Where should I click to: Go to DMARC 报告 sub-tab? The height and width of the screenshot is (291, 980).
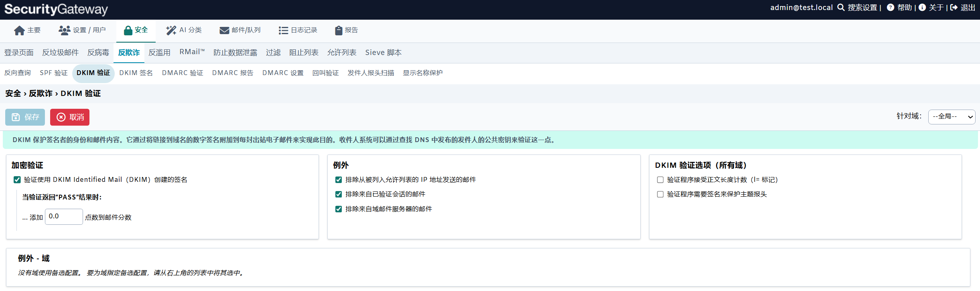click(233, 73)
